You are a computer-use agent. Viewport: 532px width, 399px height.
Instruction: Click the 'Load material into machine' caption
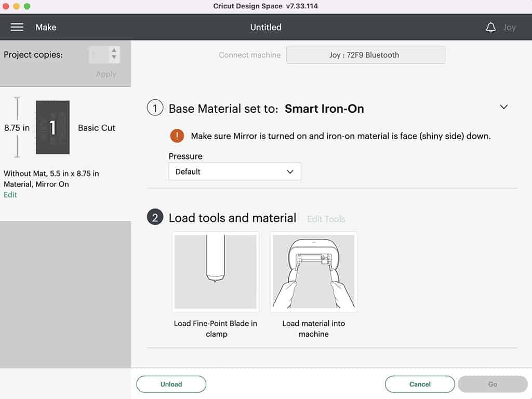[313, 328]
